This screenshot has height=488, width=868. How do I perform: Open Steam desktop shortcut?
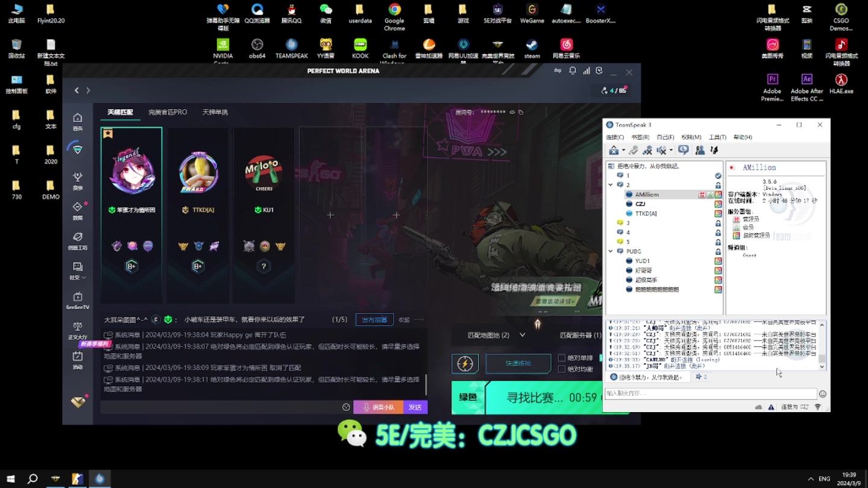pos(532,49)
